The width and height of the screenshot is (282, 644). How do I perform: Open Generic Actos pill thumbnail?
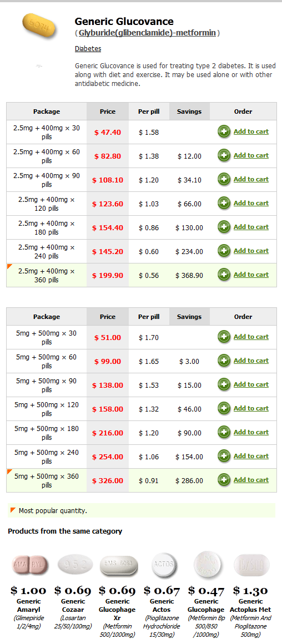click(164, 565)
